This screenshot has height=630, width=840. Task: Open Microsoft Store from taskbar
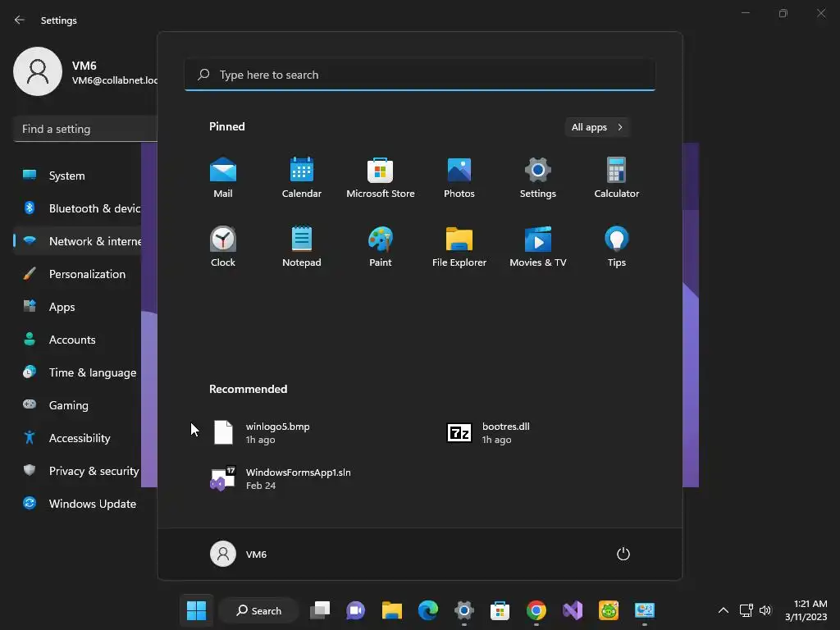(500, 610)
